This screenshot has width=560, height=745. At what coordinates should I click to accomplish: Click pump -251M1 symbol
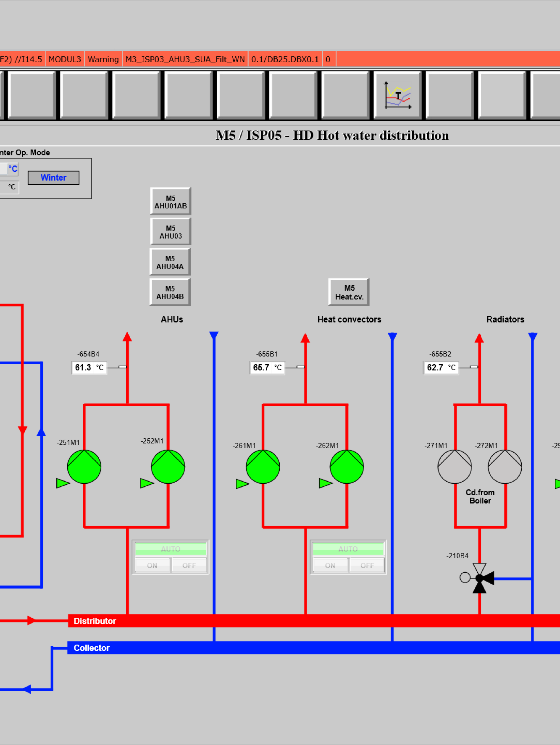pos(84,466)
